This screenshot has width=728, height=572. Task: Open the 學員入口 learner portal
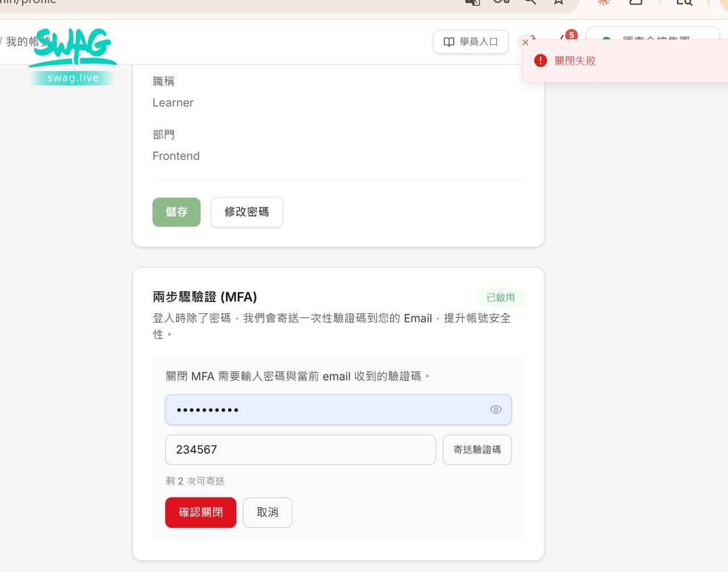pos(471,42)
